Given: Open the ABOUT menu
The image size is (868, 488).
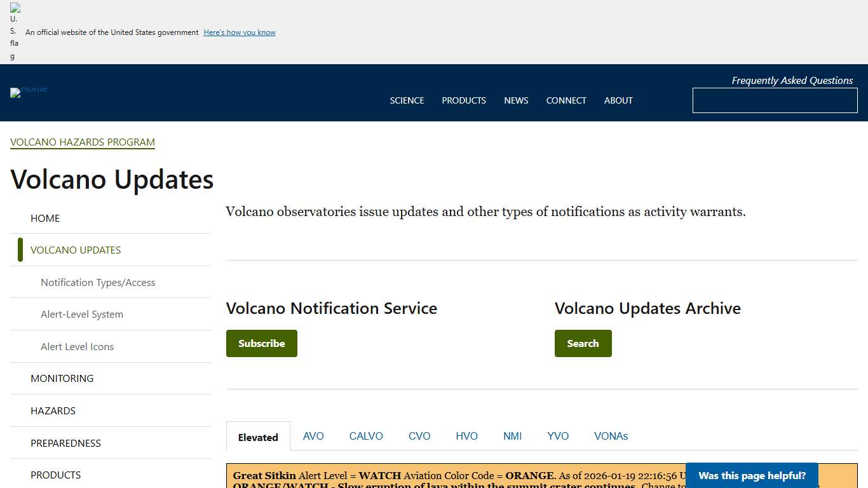Looking at the screenshot, I should pyautogui.click(x=618, y=100).
